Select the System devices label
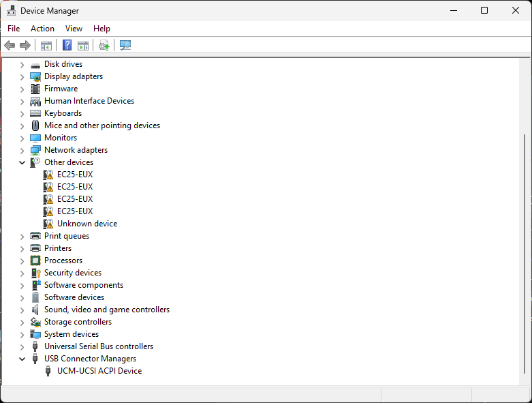Viewport: 532px width, 403px height. click(x=72, y=334)
